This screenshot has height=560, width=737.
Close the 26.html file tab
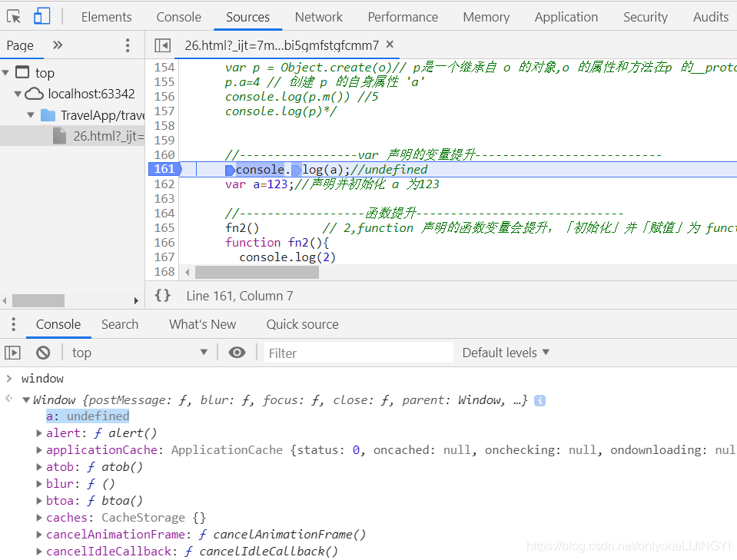[390, 44]
